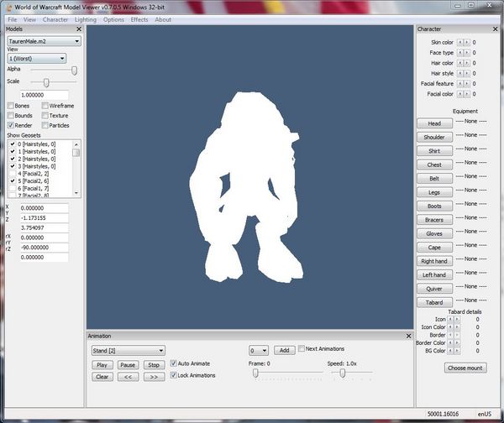This screenshot has width=504, height=423.
Task: Close the Animation panel
Action: [x=407, y=337]
